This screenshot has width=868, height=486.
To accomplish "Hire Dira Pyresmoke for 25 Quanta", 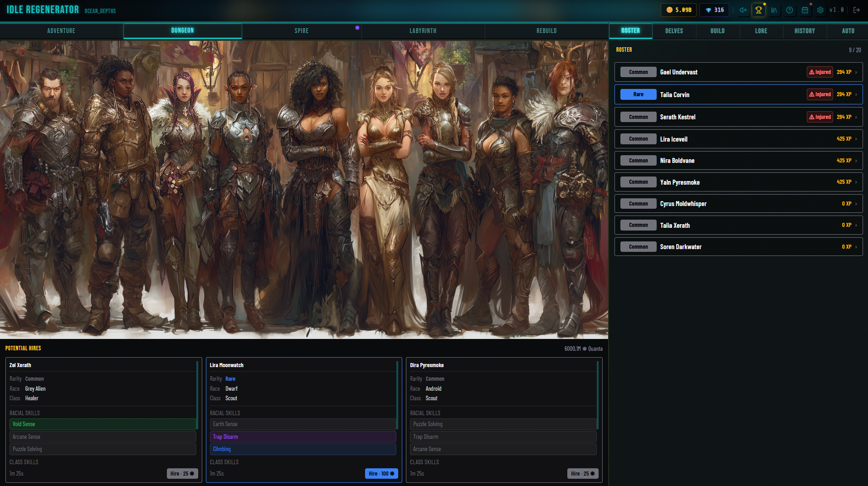I will click(583, 473).
